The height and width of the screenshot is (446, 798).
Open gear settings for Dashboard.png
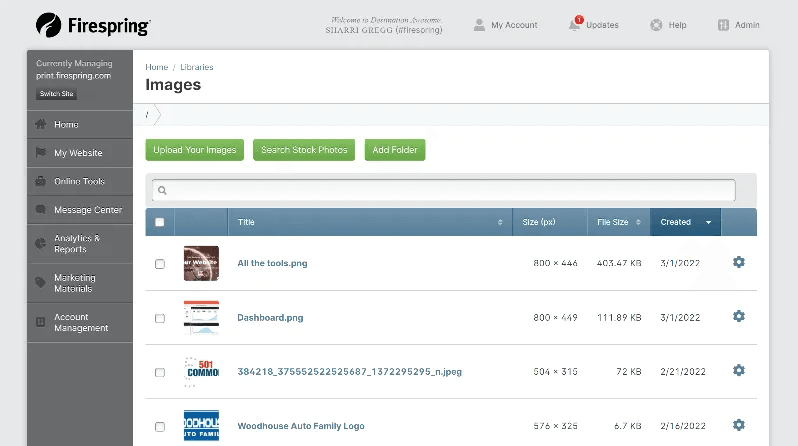[x=738, y=316]
